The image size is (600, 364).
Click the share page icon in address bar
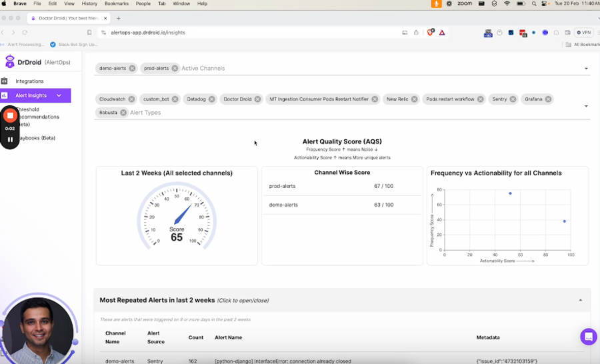pos(416,33)
